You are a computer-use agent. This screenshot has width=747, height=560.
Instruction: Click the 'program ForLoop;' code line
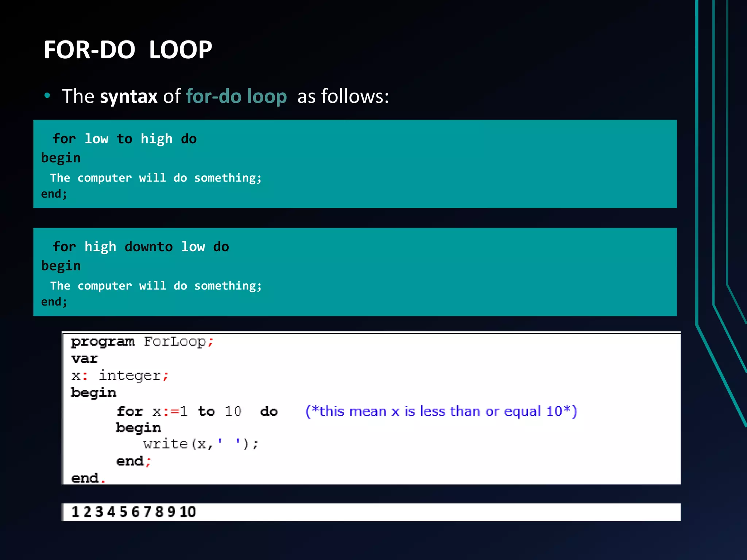click(142, 342)
